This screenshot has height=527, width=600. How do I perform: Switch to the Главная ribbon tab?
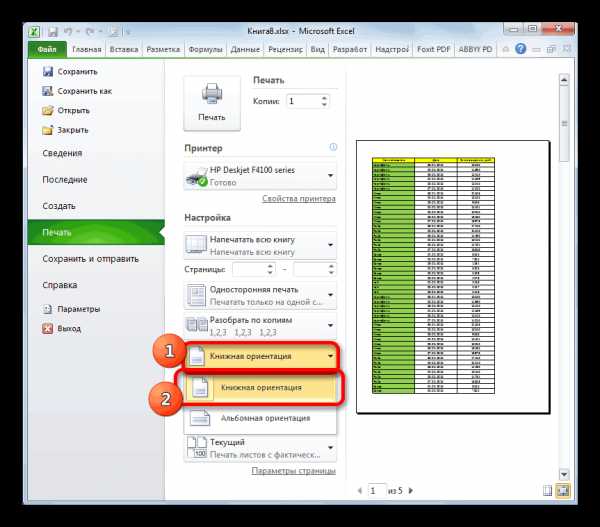click(x=87, y=49)
